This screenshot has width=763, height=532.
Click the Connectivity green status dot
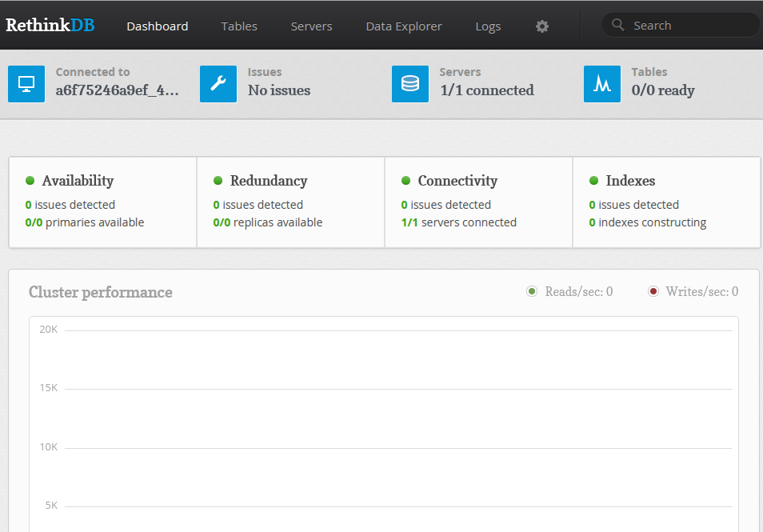tap(406, 181)
